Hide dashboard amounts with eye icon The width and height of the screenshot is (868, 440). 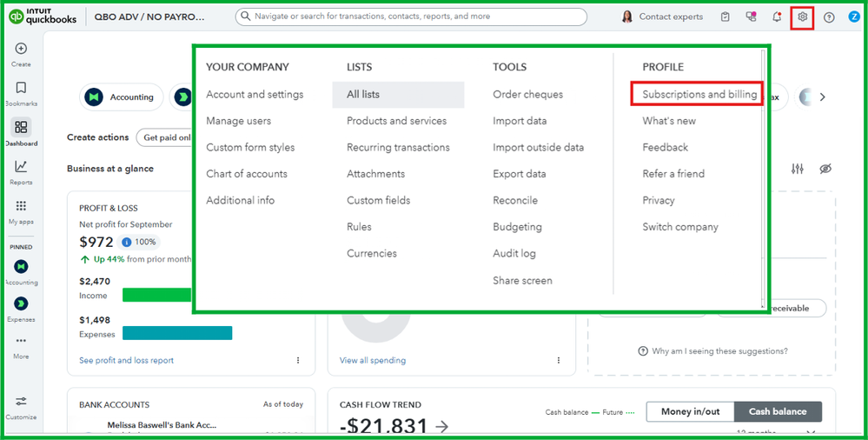825,169
